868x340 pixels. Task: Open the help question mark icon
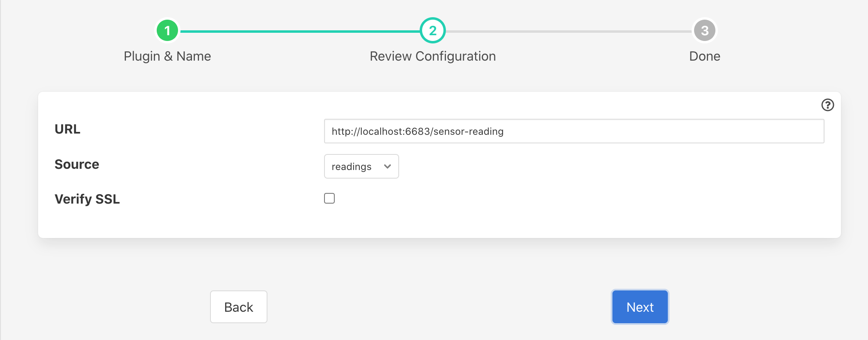[x=827, y=105]
